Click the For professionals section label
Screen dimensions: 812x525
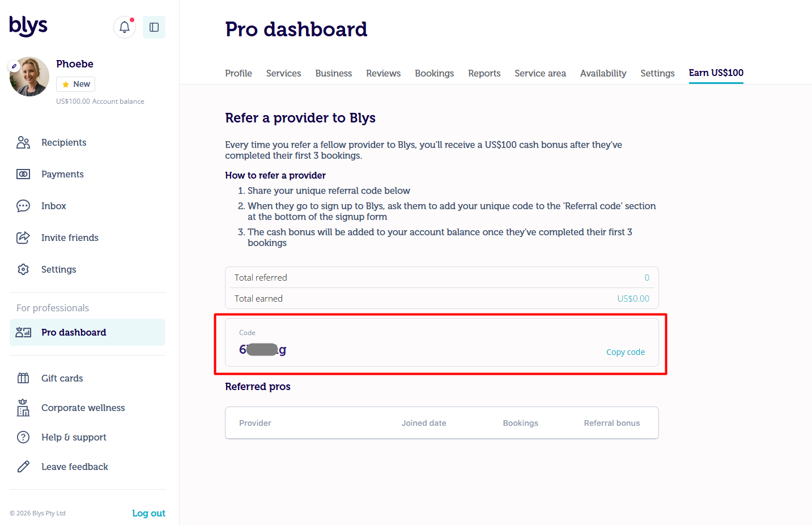click(53, 308)
